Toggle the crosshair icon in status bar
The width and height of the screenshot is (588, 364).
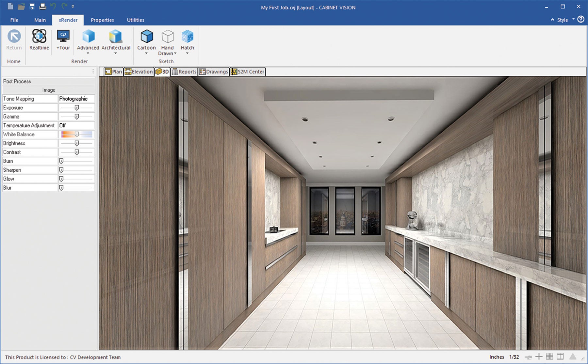[x=539, y=356]
